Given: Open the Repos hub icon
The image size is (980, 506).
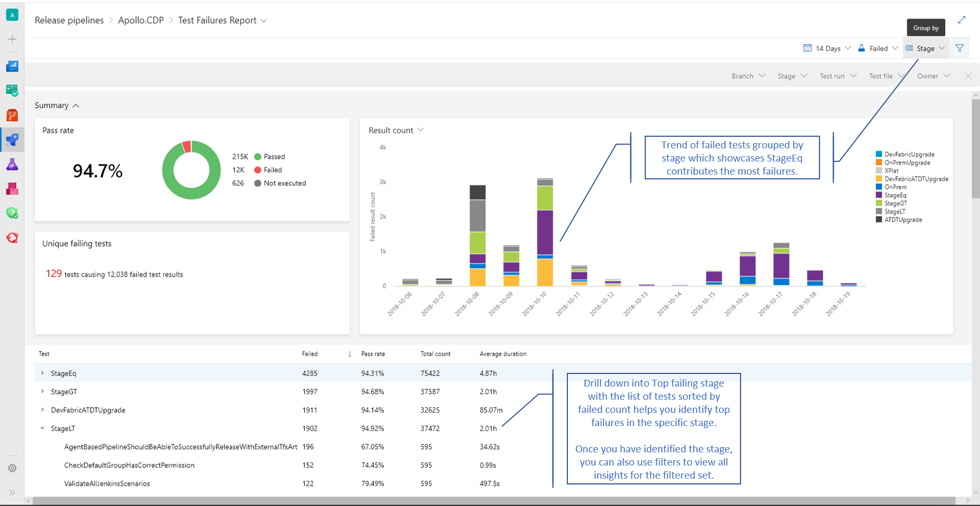Looking at the screenshot, I should tap(12, 115).
